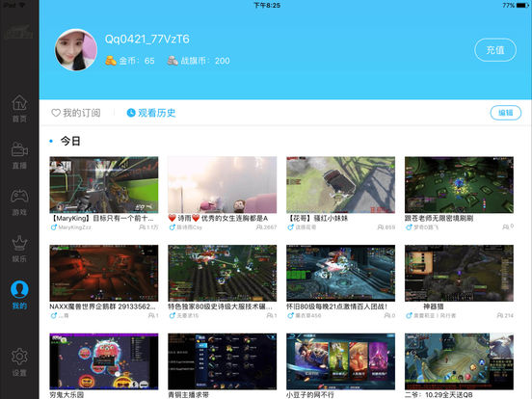Tap title 穷鬼大乐园
This screenshot has height=399, width=532.
[x=66, y=395]
